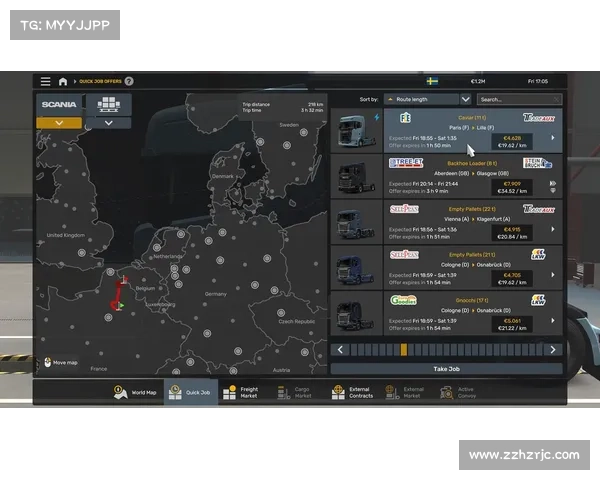The height and width of the screenshot is (480, 600).
Task: Go to the home screen icon
Action: [x=63, y=81]
